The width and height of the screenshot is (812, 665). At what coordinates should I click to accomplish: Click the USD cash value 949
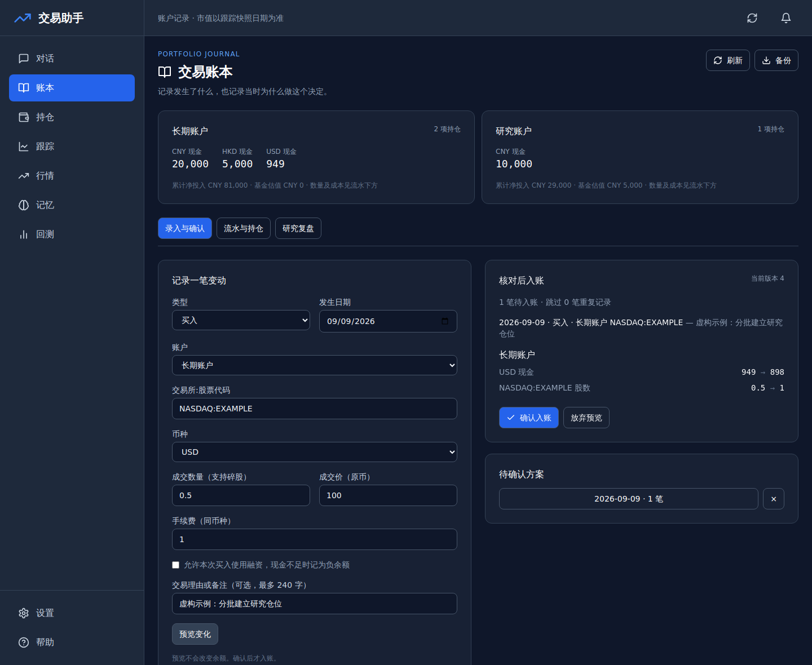point(275,164)
